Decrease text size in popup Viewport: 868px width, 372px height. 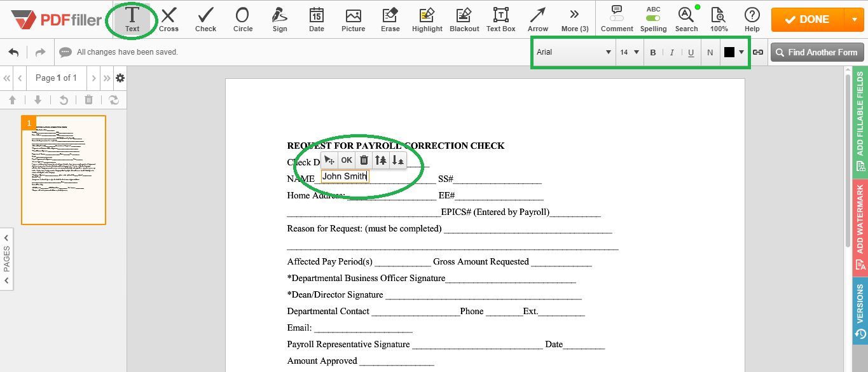[x=398, y=160]
